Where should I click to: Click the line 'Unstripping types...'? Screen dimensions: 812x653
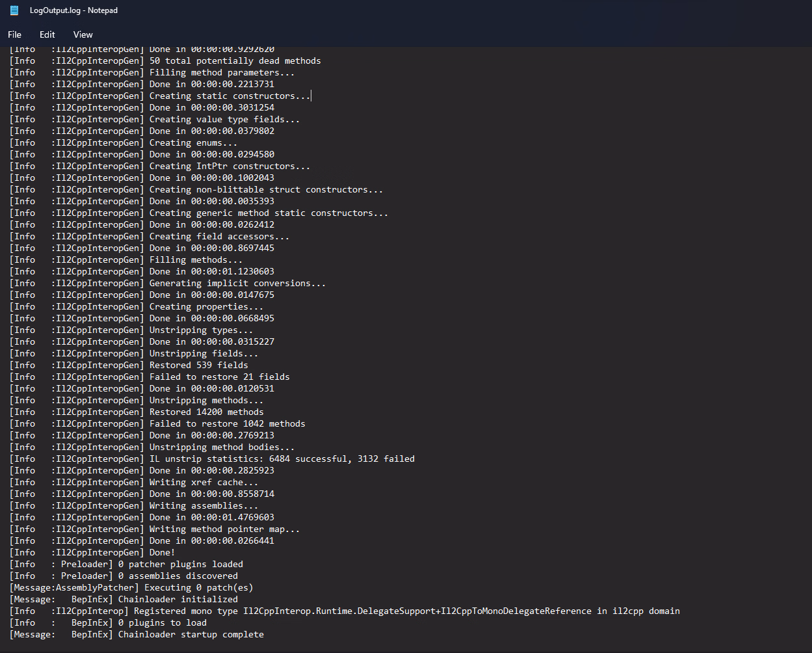131,330
